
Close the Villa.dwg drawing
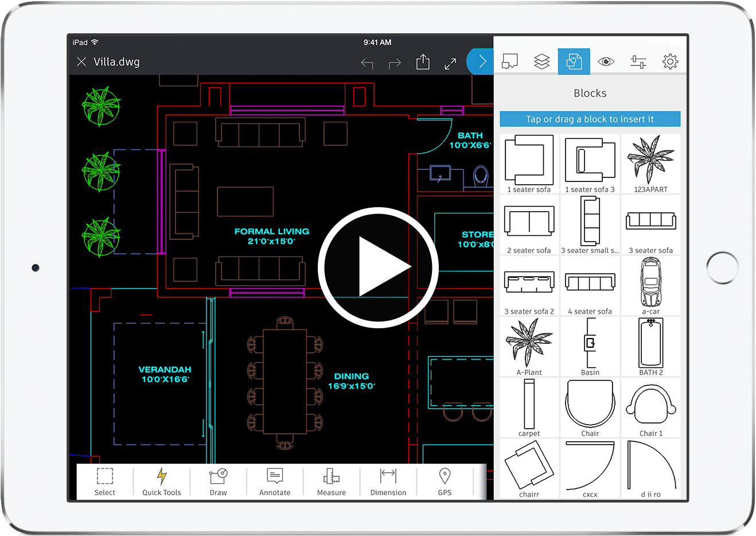pyautogui.click(x=81, y=61)
